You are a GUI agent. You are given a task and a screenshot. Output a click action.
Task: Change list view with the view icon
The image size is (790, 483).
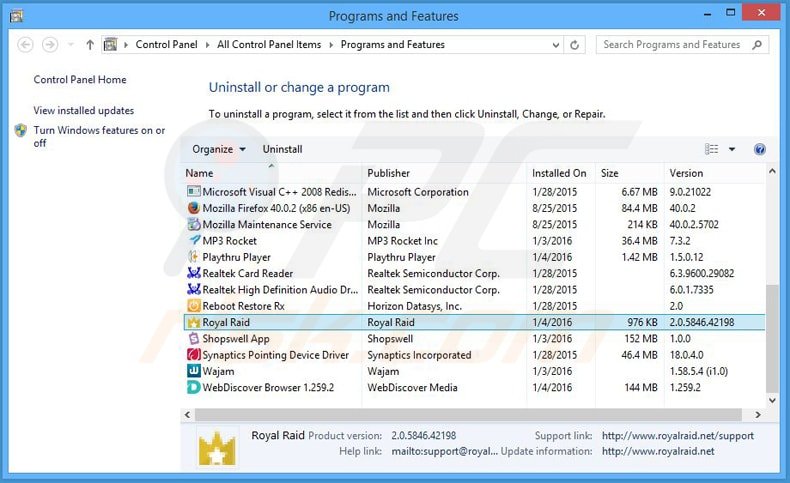(x=711, y=149)
